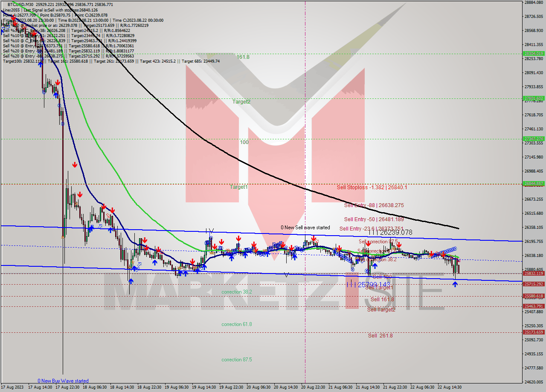Click the green '161.8' Fibonacci label

243,57
